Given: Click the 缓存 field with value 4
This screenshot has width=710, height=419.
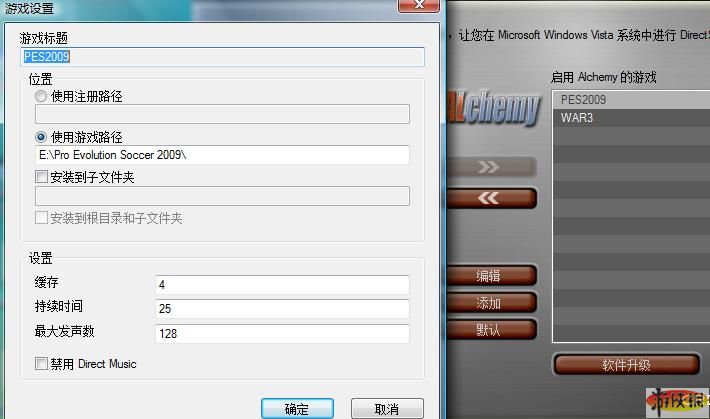Looking at the screenshot, I should pyautogui.click(x=282, y=284).
